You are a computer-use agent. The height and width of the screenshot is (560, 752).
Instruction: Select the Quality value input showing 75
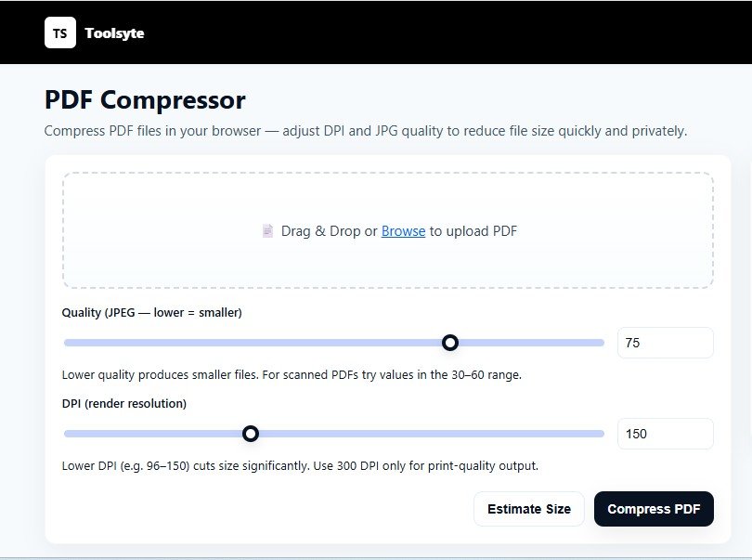click(665, 343)
